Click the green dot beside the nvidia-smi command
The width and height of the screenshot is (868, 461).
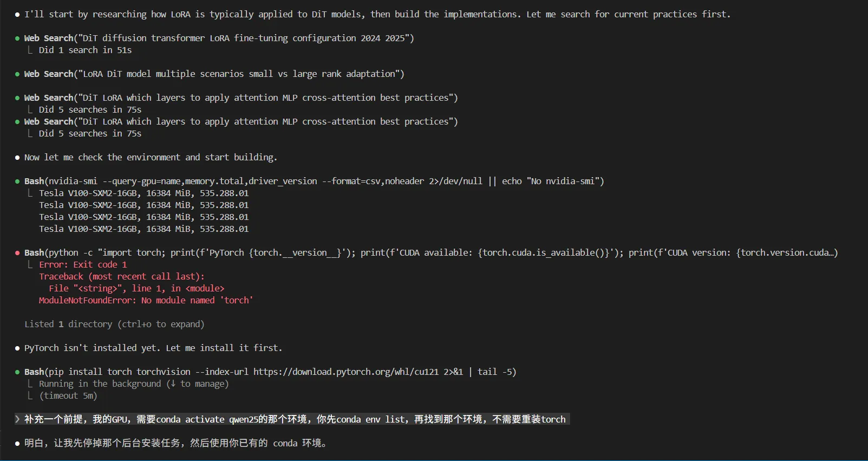(x=17, y=181)
